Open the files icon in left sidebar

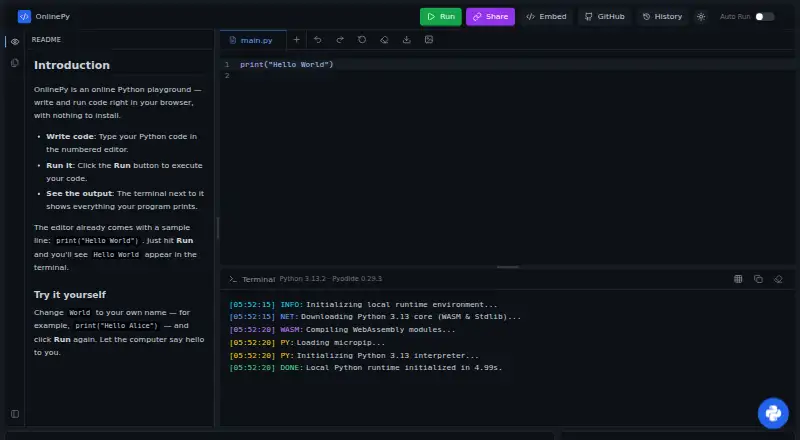15,63
